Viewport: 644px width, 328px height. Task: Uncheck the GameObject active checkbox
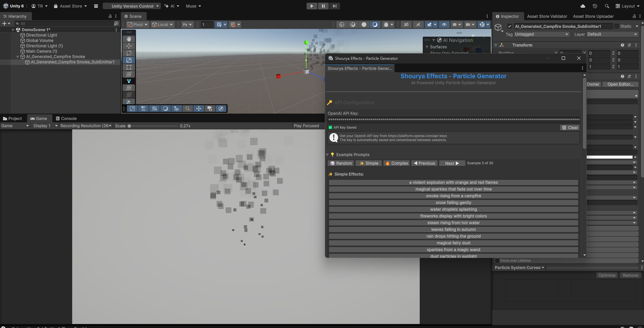click(510, 26)
